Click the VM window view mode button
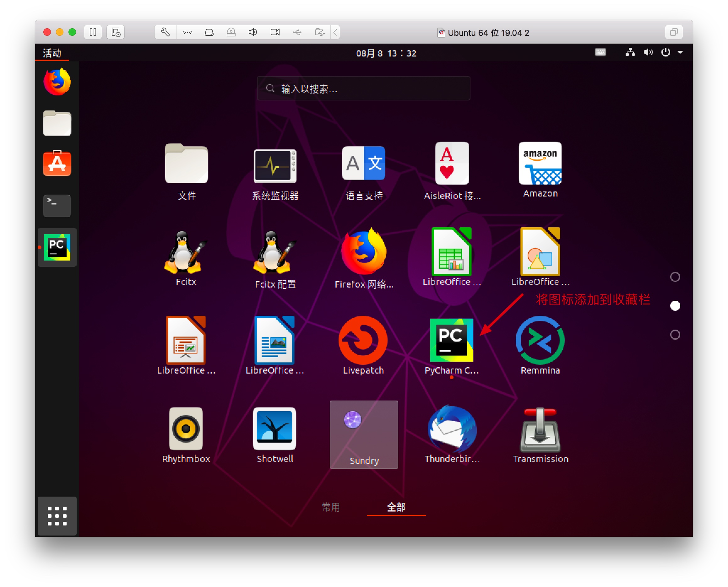Viewport: 728px width, 587px height. [674, 32]
